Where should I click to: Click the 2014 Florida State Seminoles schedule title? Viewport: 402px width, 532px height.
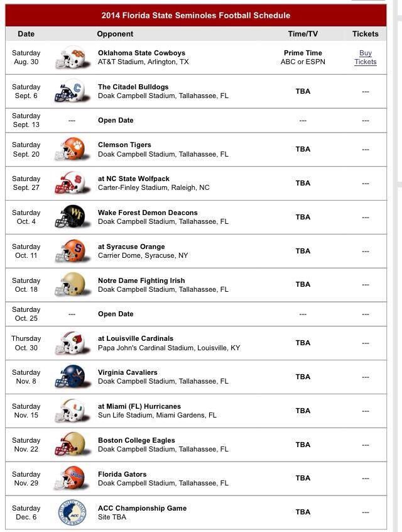tap(196, 15)
